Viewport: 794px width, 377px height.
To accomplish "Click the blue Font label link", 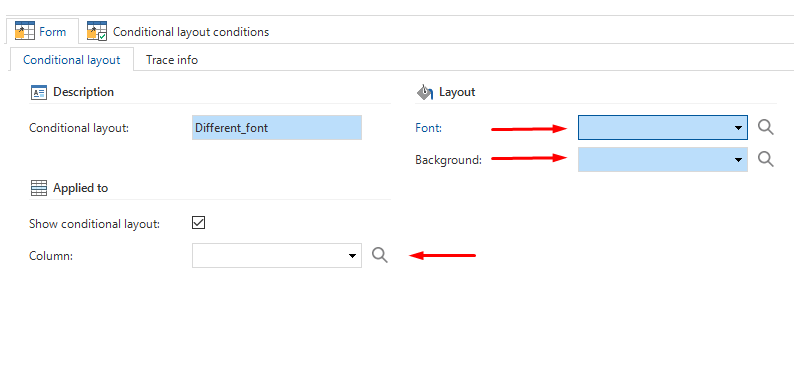I will coord(428,128).
